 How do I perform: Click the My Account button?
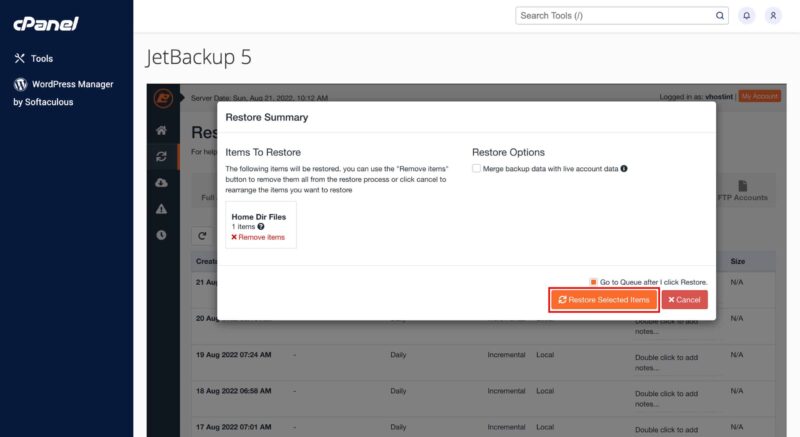(x=759, y=96)
